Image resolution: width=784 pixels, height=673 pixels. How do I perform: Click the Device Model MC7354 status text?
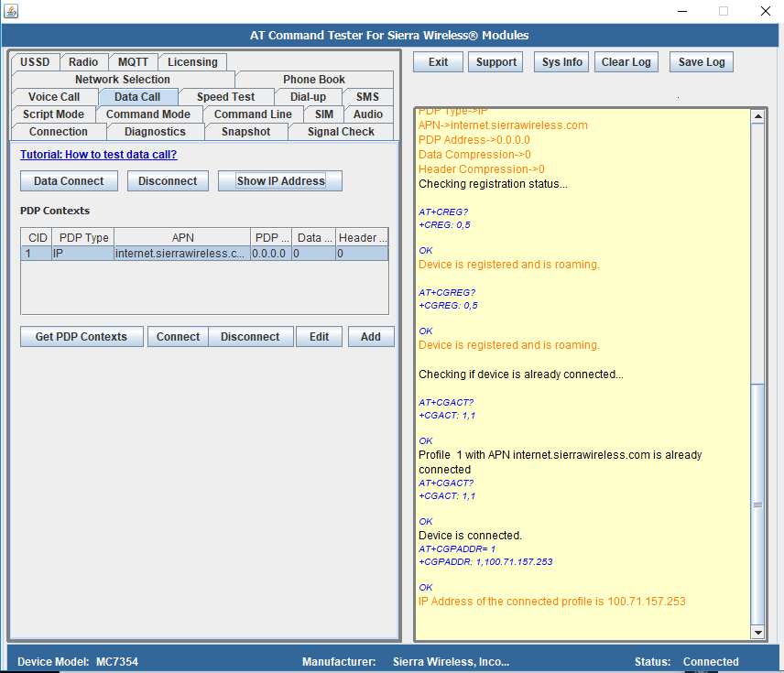click(78, 661)
